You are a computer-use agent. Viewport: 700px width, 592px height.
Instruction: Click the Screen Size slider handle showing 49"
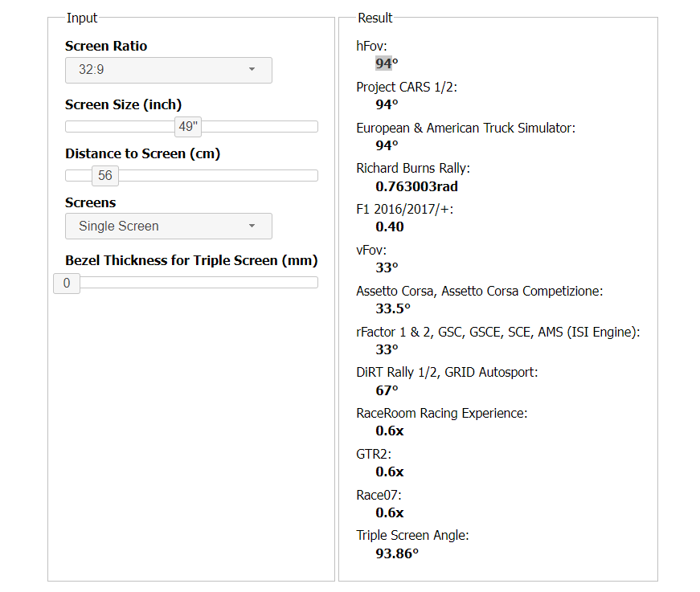[x=188, y=127]
